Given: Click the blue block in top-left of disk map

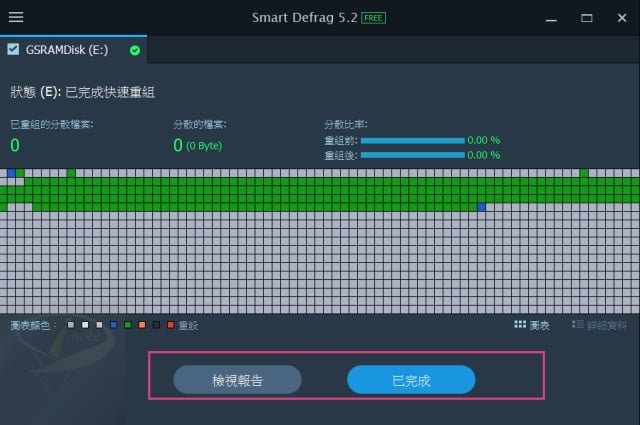Looking at the screenshot, I should pyautogui.click(x=12, y=173).
